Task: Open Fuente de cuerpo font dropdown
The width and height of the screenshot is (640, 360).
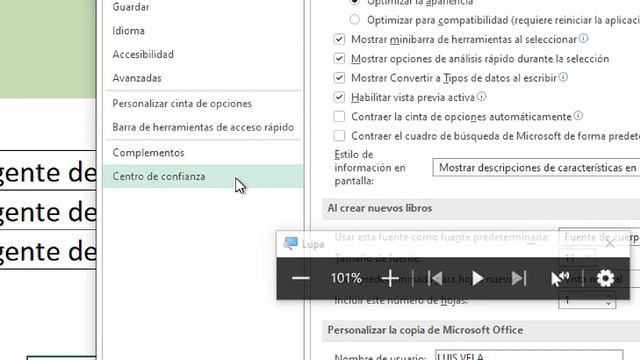Action: click(x=599, y=237)
